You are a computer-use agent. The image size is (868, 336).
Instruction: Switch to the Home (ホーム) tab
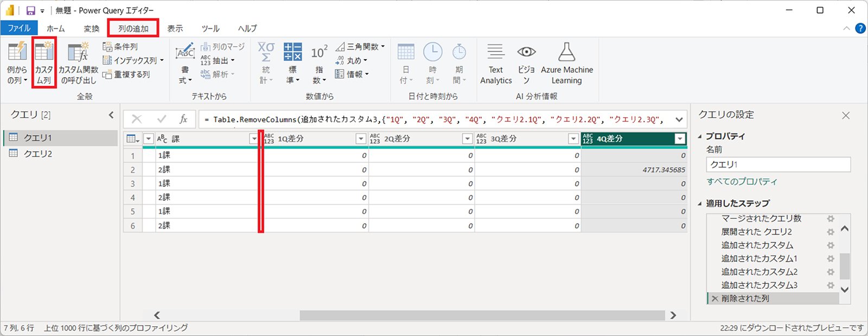pyautogui.click(x=55, y=28)
